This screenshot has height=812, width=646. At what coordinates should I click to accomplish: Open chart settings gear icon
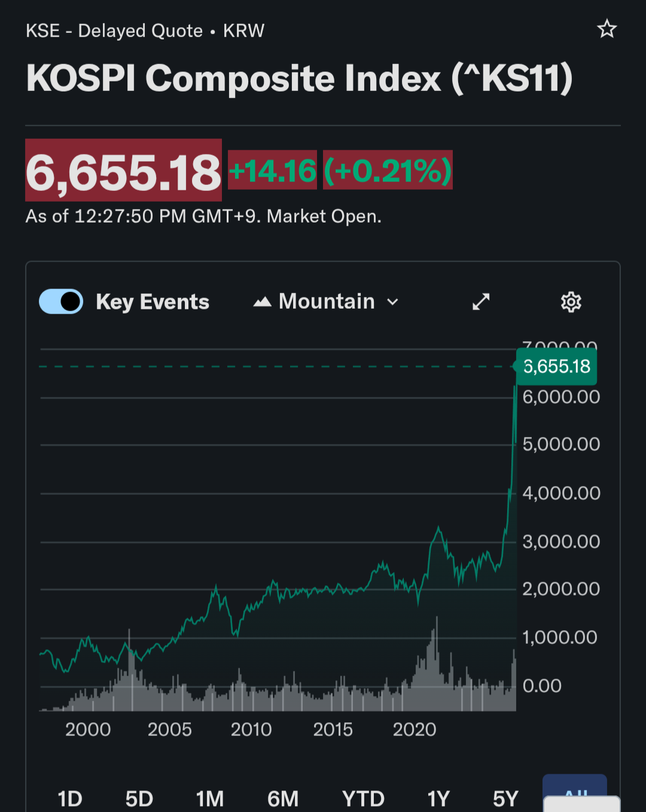pos(571,302)
